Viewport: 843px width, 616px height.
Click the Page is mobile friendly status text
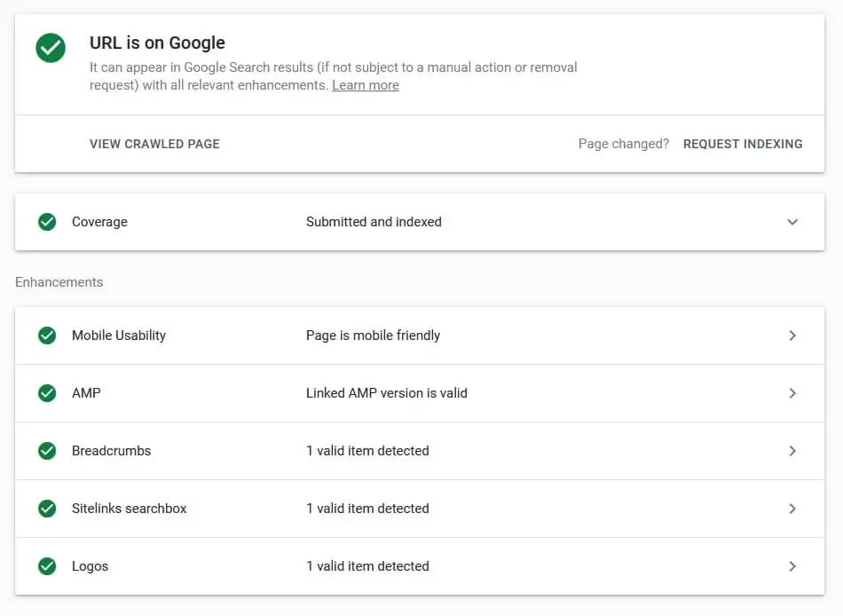(x=373, y=336)
